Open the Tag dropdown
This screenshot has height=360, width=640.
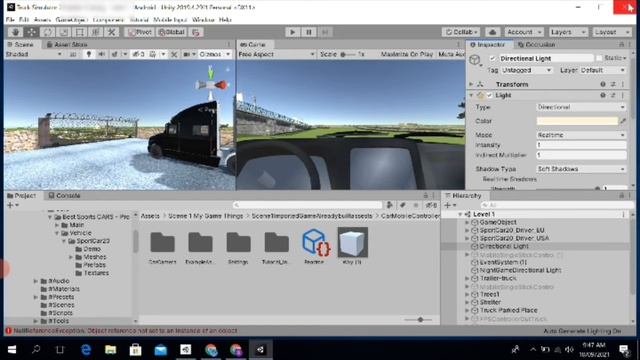point(527,70)
